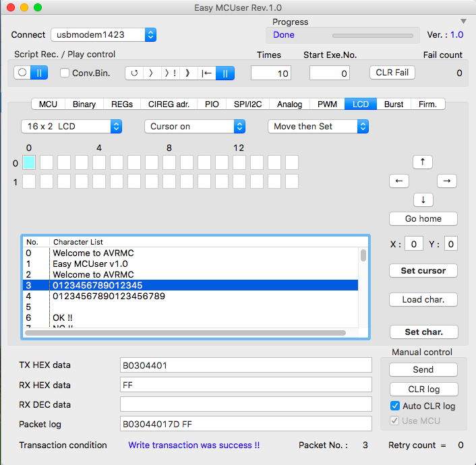Switch to the REGs tab
476x465 pixels.
click(122, 104)
